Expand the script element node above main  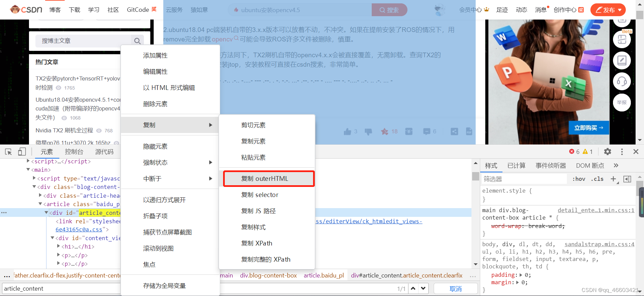pyautogui.click(x=28, y=161)
